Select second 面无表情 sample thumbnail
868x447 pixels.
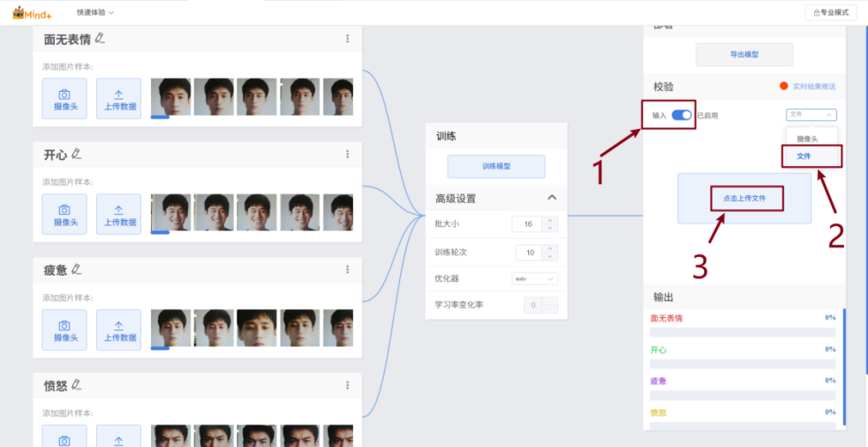coord(214,97)
